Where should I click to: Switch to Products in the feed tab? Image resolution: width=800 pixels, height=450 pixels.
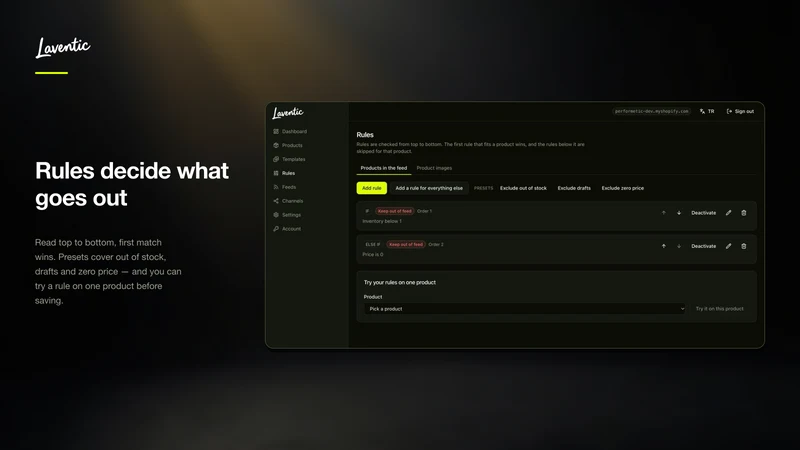[384, 168]
